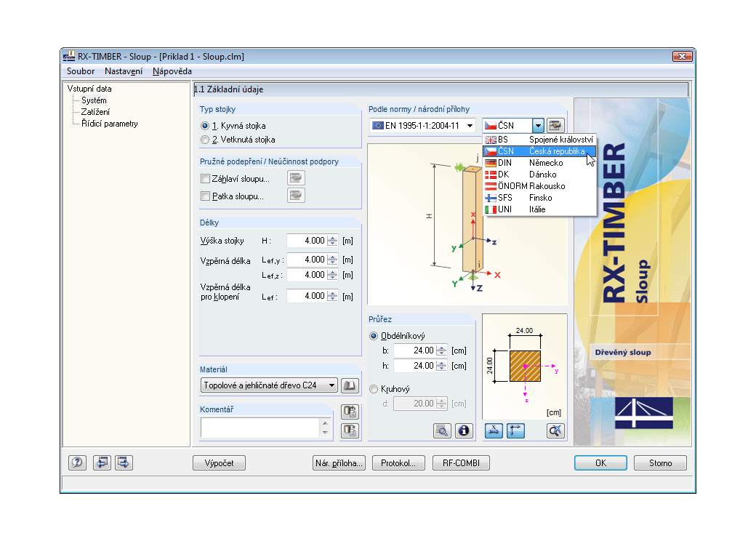Image resolution: width=756 pixels, height=541 pixels.
Task: Confirm with the OK button
Action: 600,463
